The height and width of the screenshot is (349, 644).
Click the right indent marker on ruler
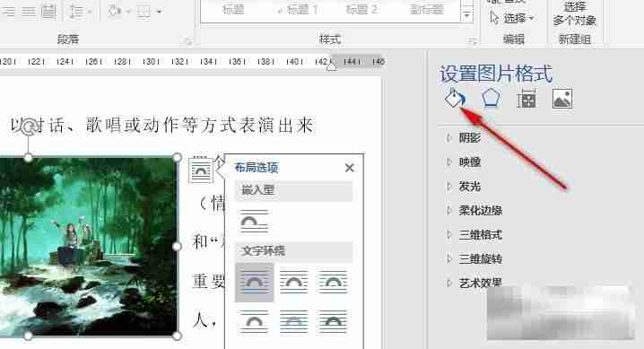tap(331, 66)
